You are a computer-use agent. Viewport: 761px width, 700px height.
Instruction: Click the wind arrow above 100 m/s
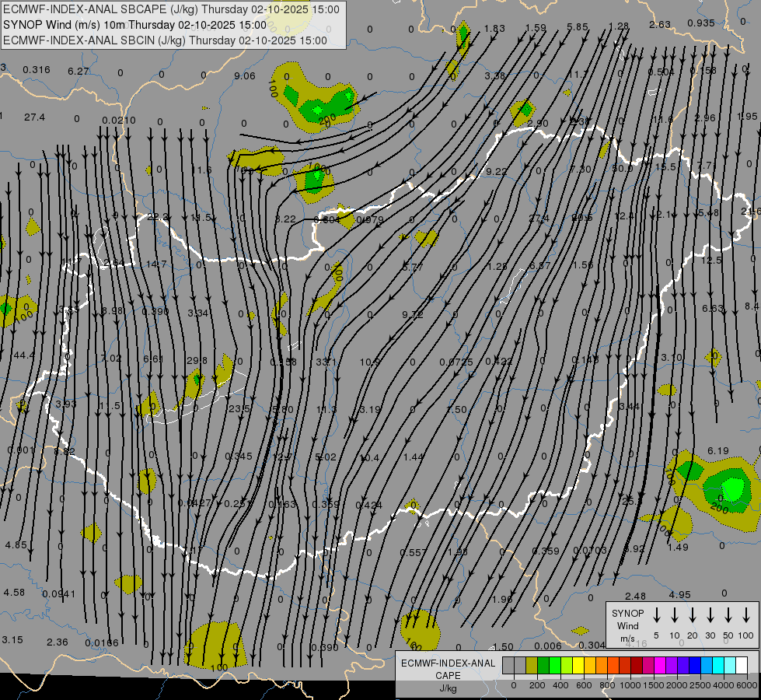746,615
